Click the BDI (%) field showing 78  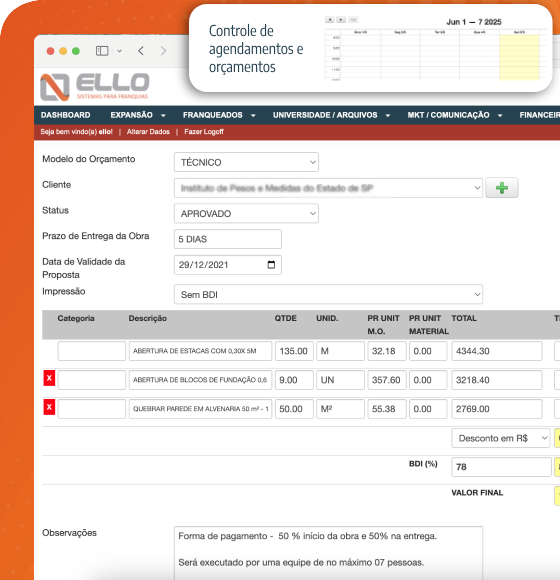click(501, 467)
